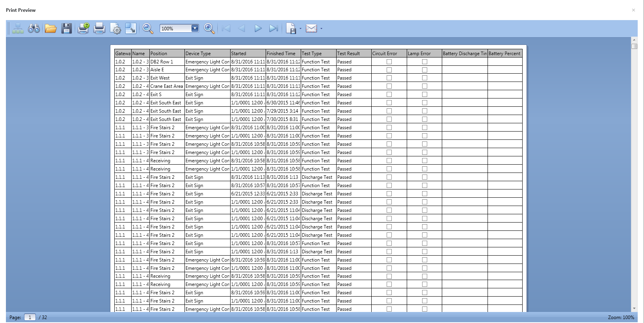The width and height of the screenshot is (644, 323).
Task: Expand the send via email dropdown arrow
Action: (x=321, y=28)
